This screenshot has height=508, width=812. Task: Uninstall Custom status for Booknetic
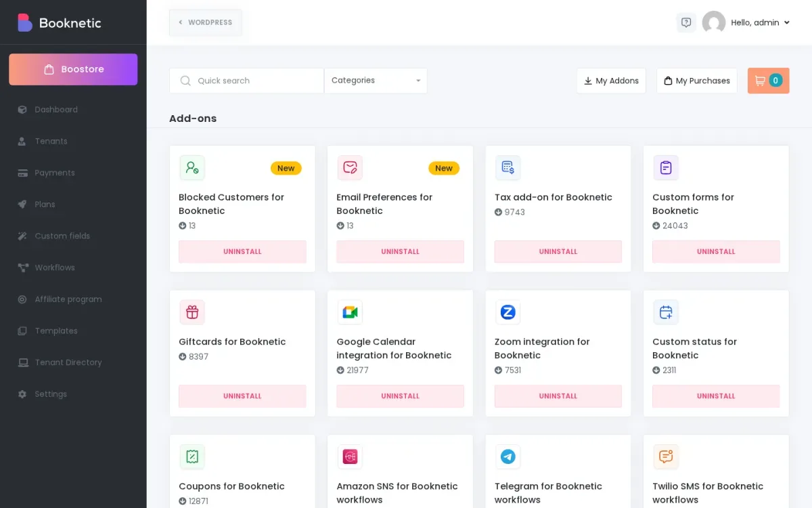[716, 396]
